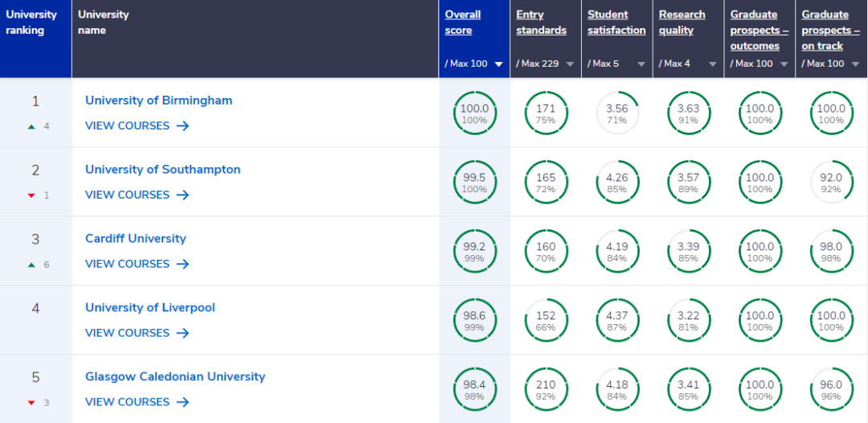Click Liverpool overall score 98.6 circle
The width and height of the screenshot is (868, 423).
[475, 320]
